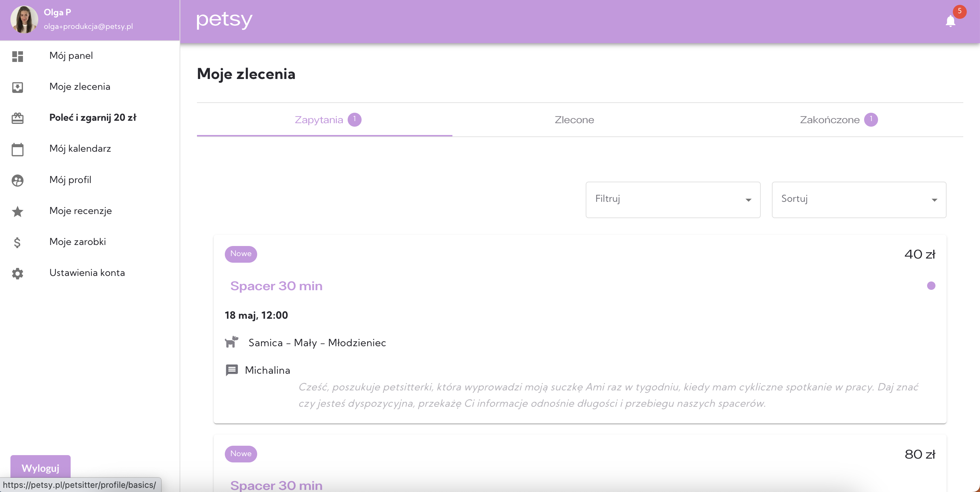Click the date 18 maj, 12:00
Viewport: 980px width, 492px height.
click(256, 315)
